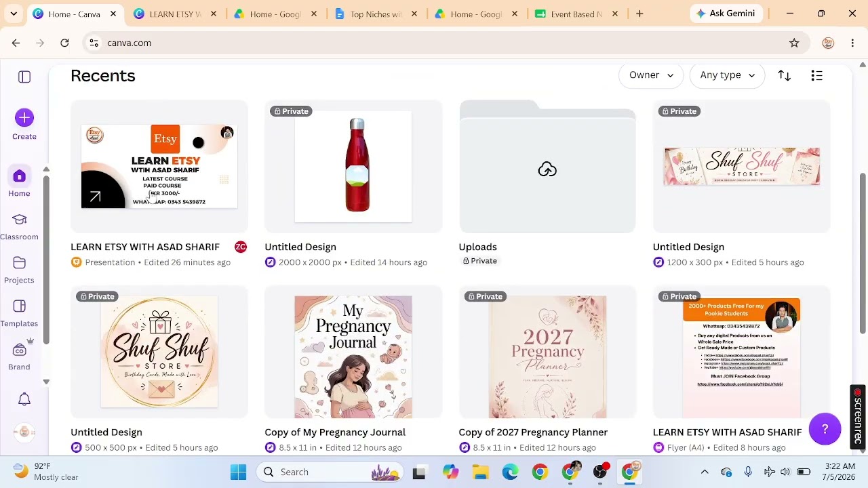Open notifications bell in sidebar
Screen dimensions: 868x488
pos(24,399)
